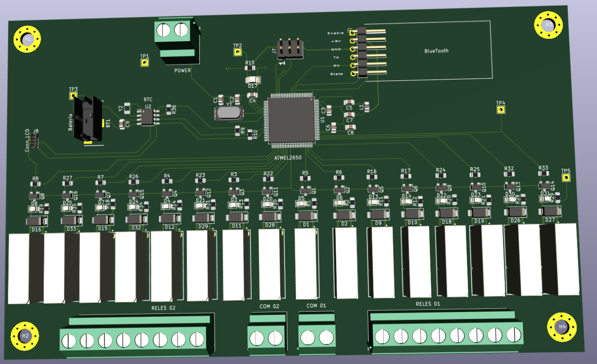The width and height of the screenshot is (597, 364).
Task: Select the COM 01 terminal connector
Action: point(316,335)
